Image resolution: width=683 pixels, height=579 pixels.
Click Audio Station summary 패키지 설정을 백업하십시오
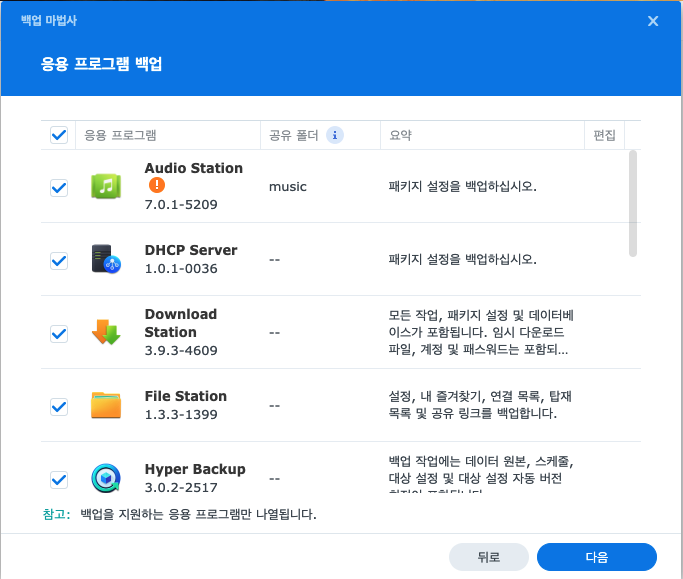pos(463,186)
